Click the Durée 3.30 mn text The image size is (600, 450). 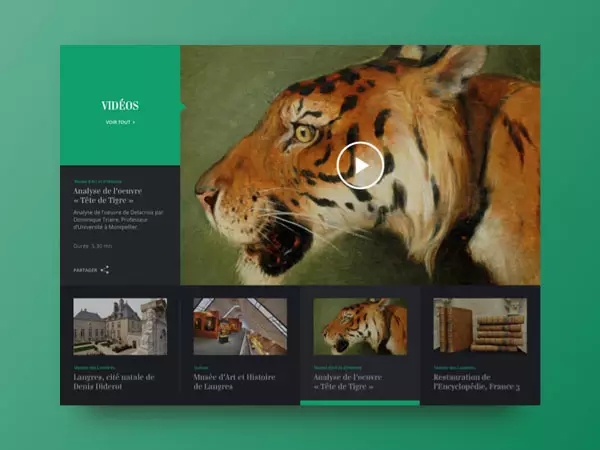coord(93,246)
